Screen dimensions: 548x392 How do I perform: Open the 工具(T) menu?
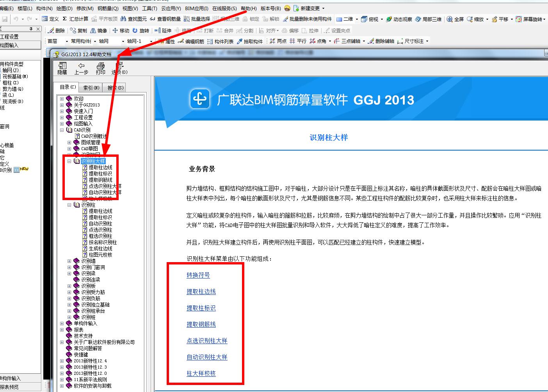coord(149,8)
